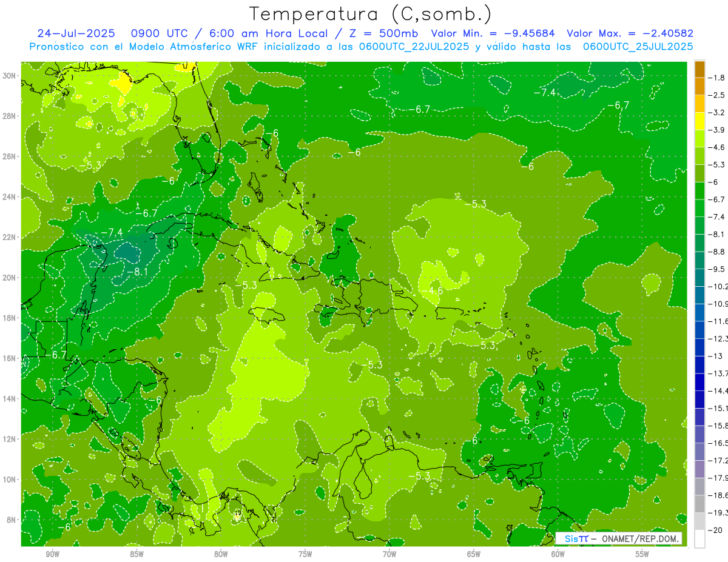Screen dimensions: 728x562
Task: Click the "-8.1" contour label on the map
Action: pyautogui.click(x=137, y=272)
